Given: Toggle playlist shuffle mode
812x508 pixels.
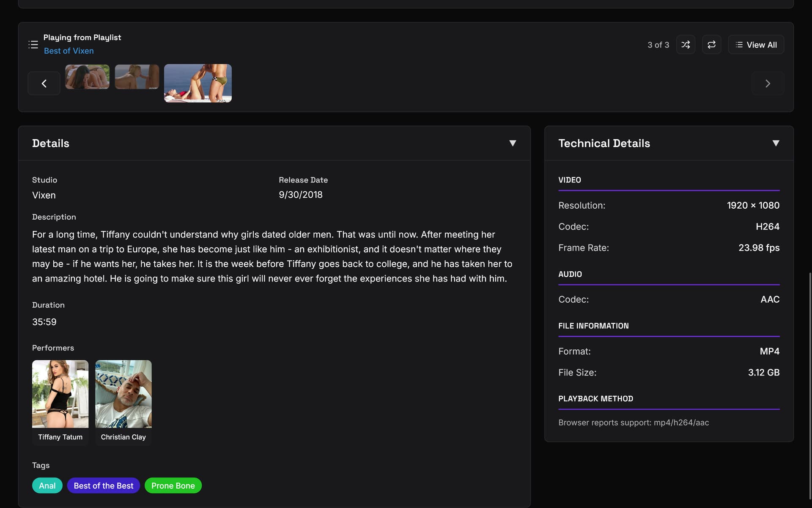Looking at the screenshot, I should pyautogui.click(x=686, y=44).
